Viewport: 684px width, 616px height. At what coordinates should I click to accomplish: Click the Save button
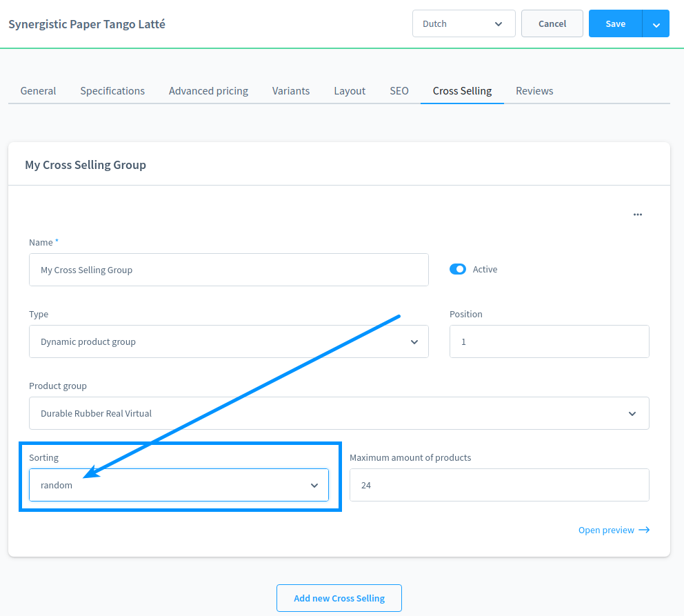click(615, 23)
